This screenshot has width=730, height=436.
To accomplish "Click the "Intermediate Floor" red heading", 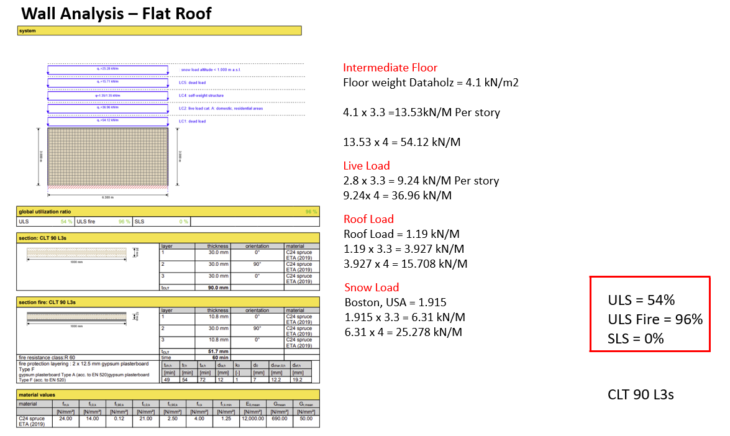I will pyautogui.click(x=389, y=68).
